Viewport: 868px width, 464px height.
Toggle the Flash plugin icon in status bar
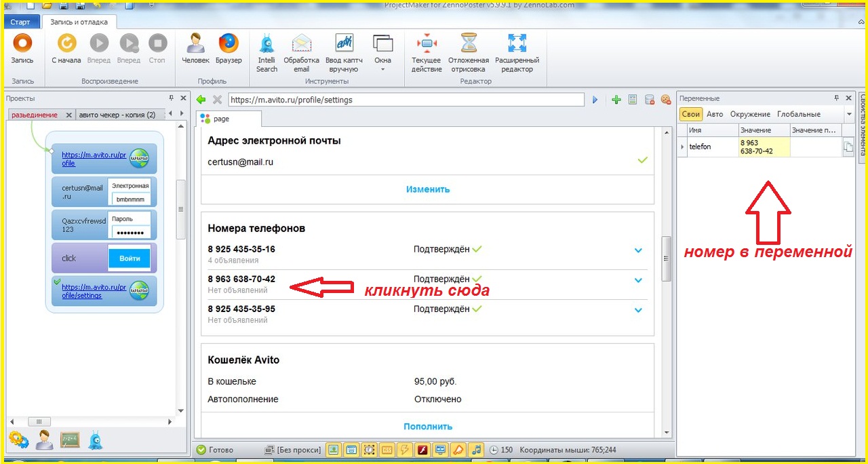coord(422,449)
